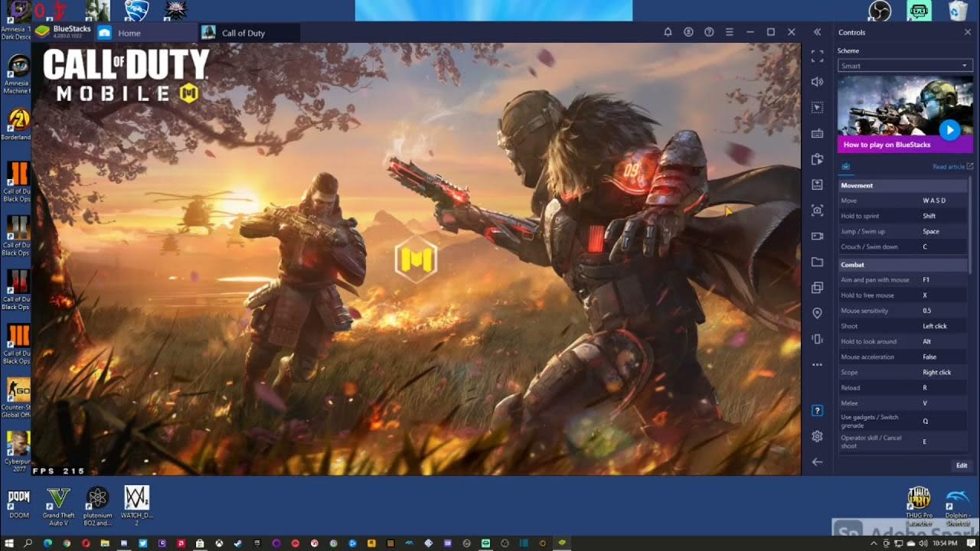Image resolution: width=980 pixels, height=551 pixels.
Task: Open the media folder icon in sidebar
Action: [x=817, y=262]
